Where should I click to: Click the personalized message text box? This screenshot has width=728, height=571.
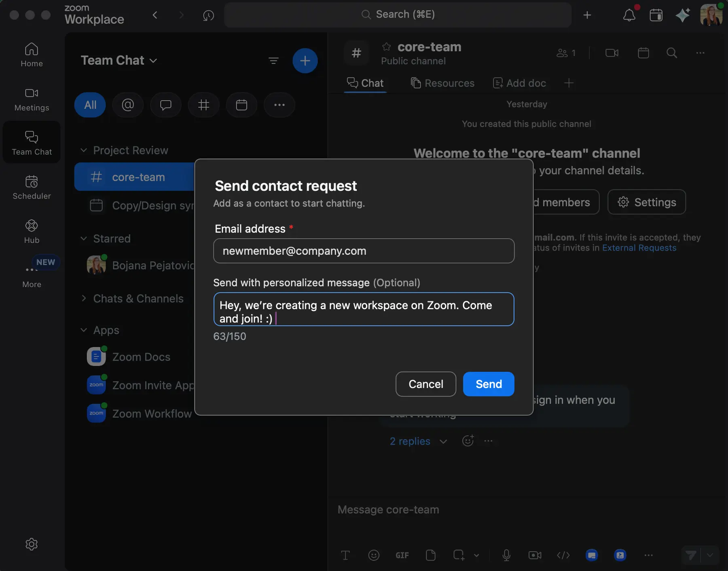point(364,309)
